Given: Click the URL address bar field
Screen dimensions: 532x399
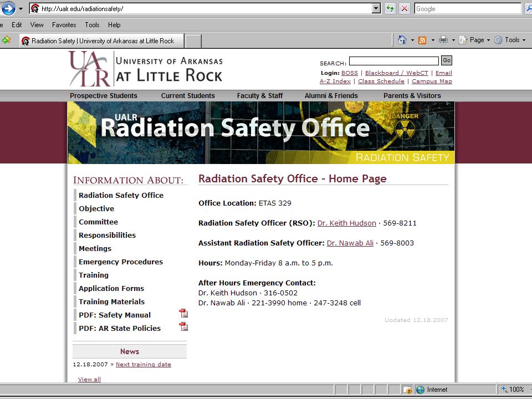Looking at the screenshot, I should coord(205,8).
